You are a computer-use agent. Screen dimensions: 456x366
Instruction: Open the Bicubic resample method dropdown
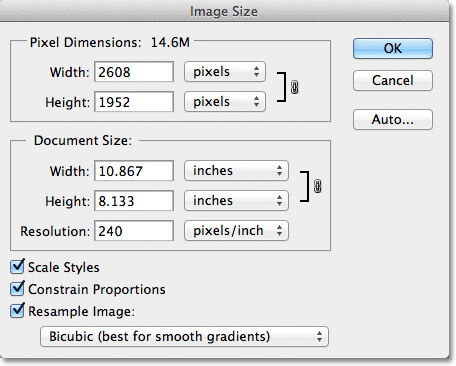coord(184,337)
